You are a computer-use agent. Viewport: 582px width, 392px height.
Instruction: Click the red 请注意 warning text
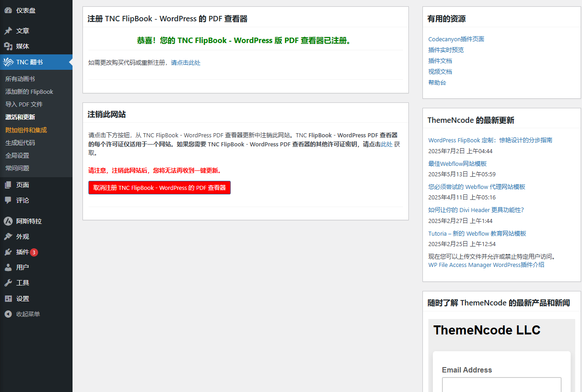click(155, 170)
